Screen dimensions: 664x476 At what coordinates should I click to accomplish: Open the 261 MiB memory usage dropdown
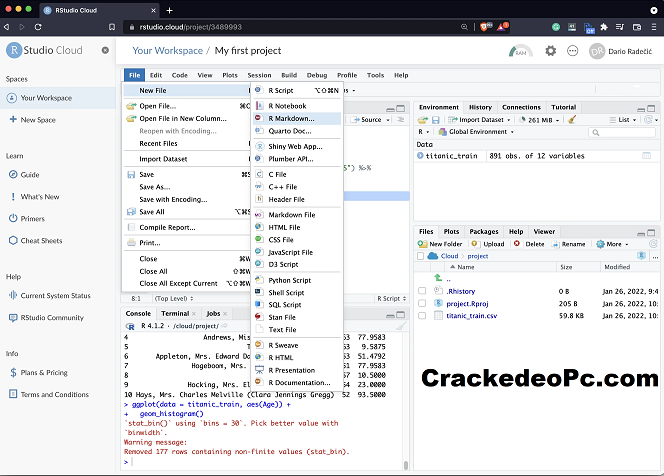(540, 120)
